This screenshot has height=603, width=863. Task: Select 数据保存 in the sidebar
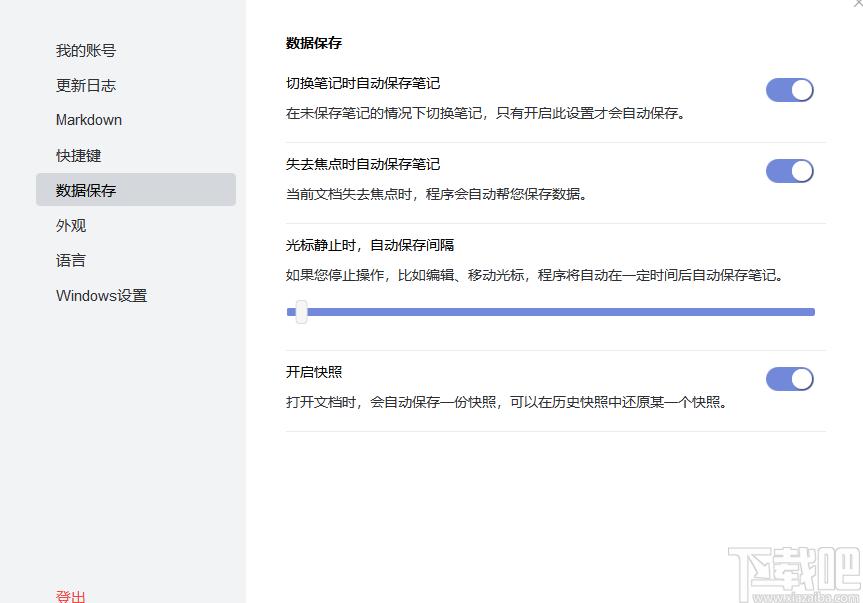(136, 190)
